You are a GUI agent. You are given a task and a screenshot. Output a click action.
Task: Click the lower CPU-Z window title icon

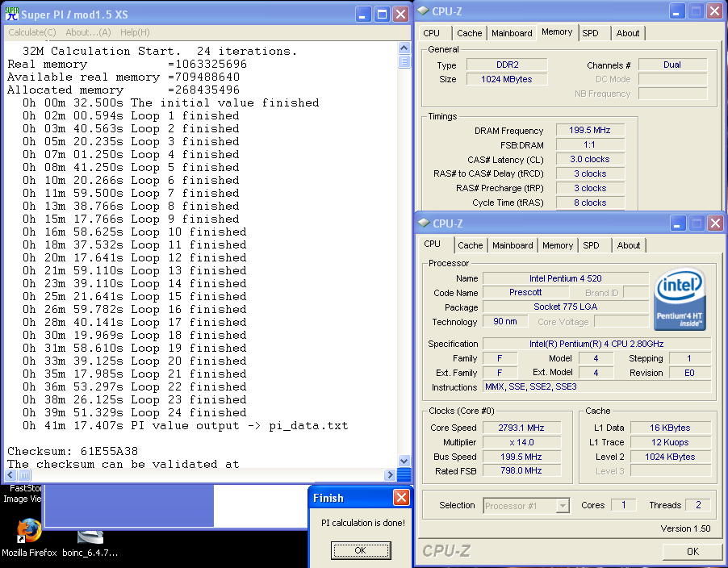point(424,223)
